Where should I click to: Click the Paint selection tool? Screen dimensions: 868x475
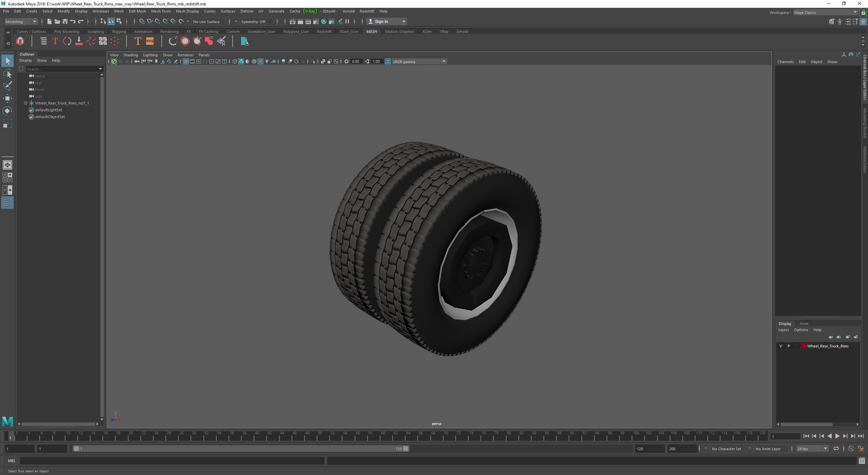[x=7, y=86]
